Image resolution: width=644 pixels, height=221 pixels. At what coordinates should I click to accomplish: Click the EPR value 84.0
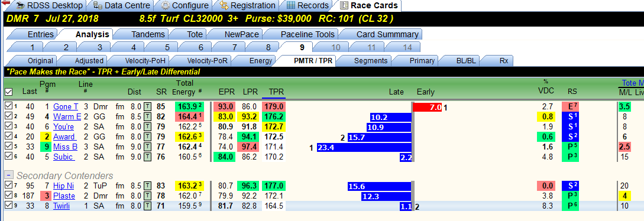pos(225,157)
